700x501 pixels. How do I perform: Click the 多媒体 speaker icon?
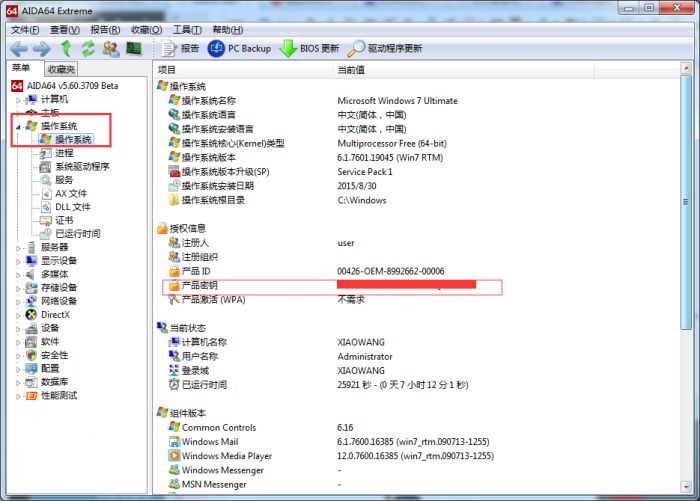[x=31, y=274]
